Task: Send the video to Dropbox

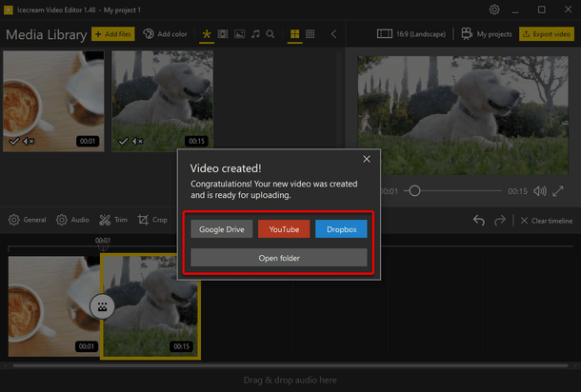Action: click(x=341, y=229)
